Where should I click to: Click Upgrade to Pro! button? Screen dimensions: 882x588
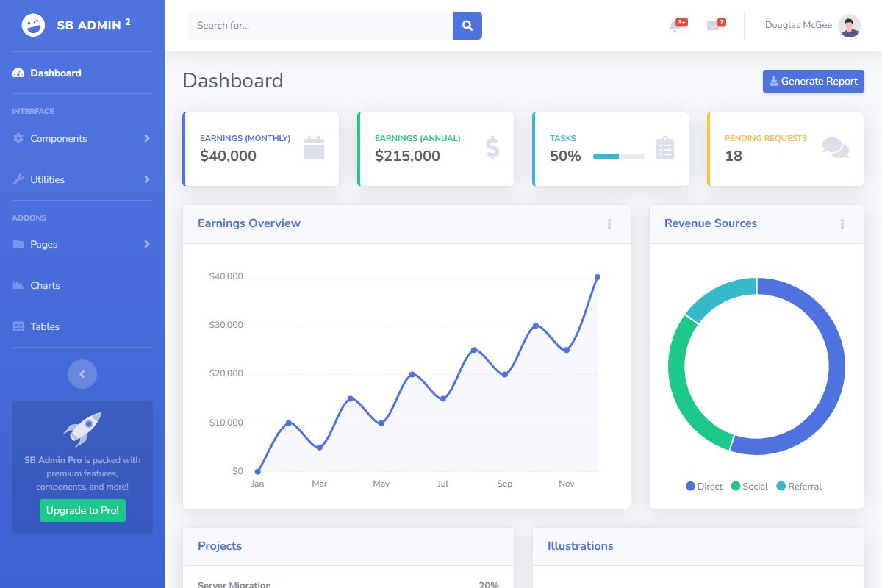[x=82, y=510]
